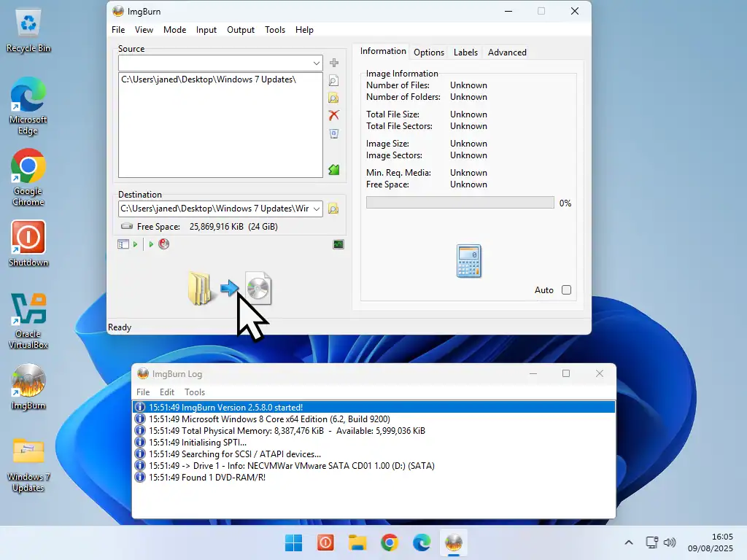Open the Windows Start menu

pos(293,542)
